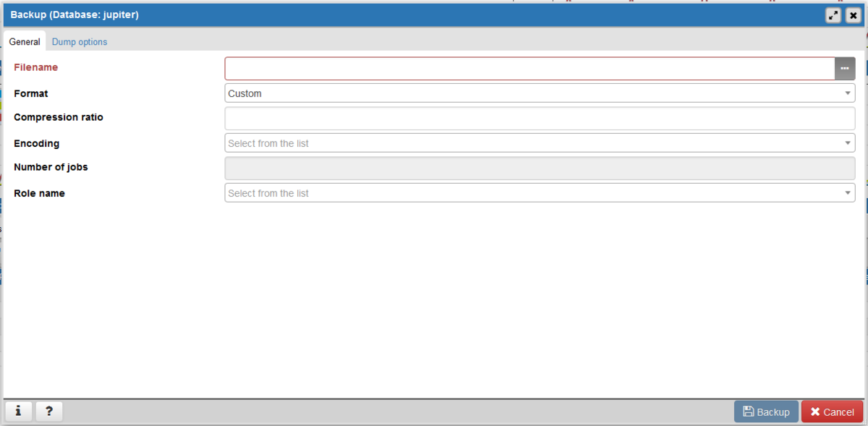The width and height of the screenshot is (868, 426).
Task: Click the info icon button at bottom left
Action: 18,412
